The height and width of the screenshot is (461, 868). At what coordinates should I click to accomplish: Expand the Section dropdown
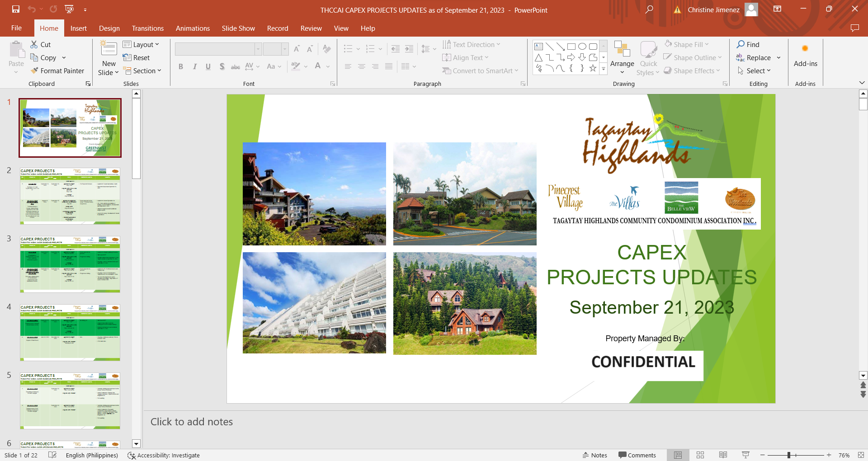point(142,71)
